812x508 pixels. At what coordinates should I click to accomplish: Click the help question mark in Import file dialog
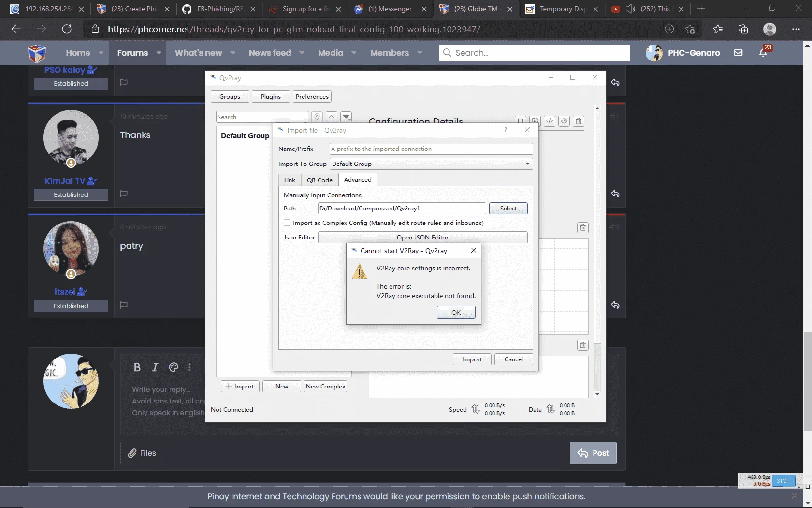[506, 130]
